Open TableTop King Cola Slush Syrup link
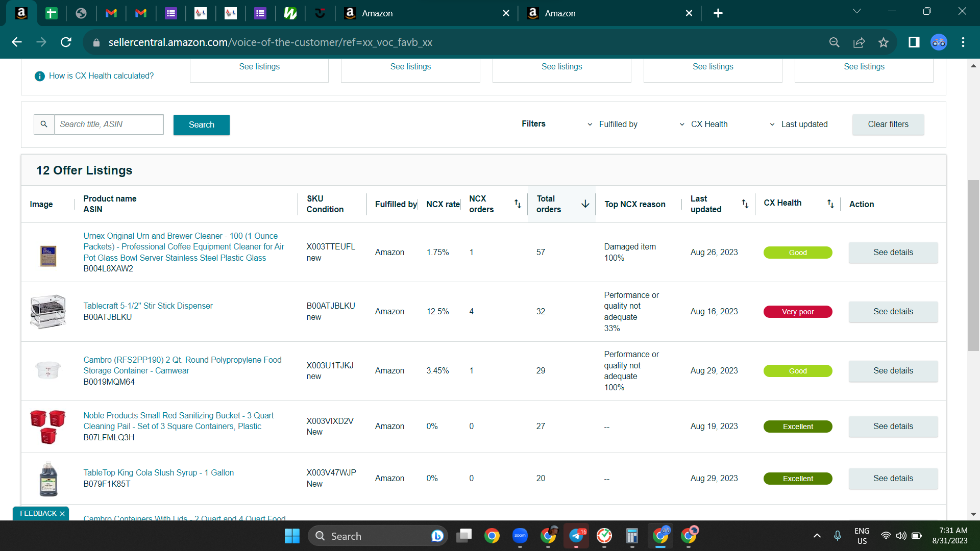 point(159,473)
